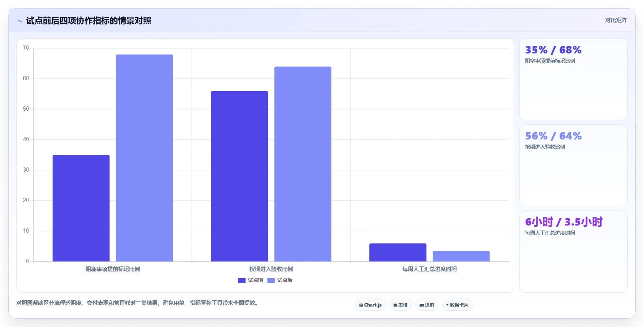644x327 pixels.
Task: Click the 试点前 legend color swatch
Action: click(x=242, y=280)
